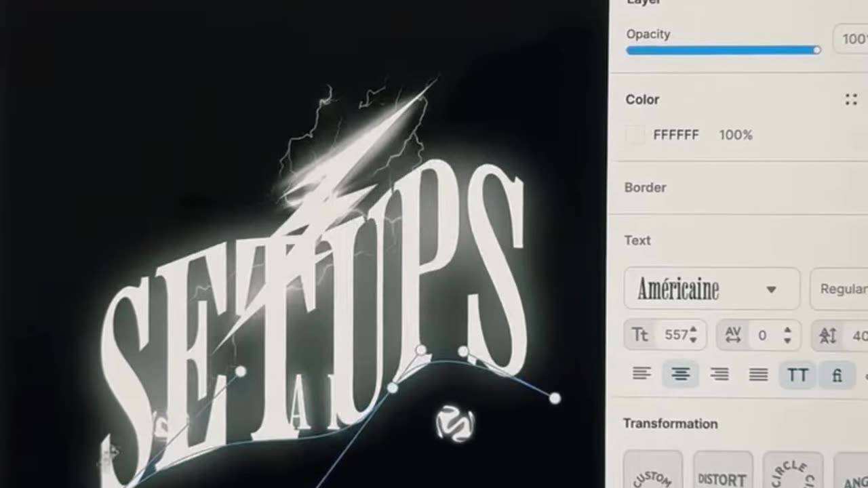This screenshot has height=488, width=868.
Task: Open the Américaine font family dropdown
Action: pyautogui.click(x=712, y=289)
